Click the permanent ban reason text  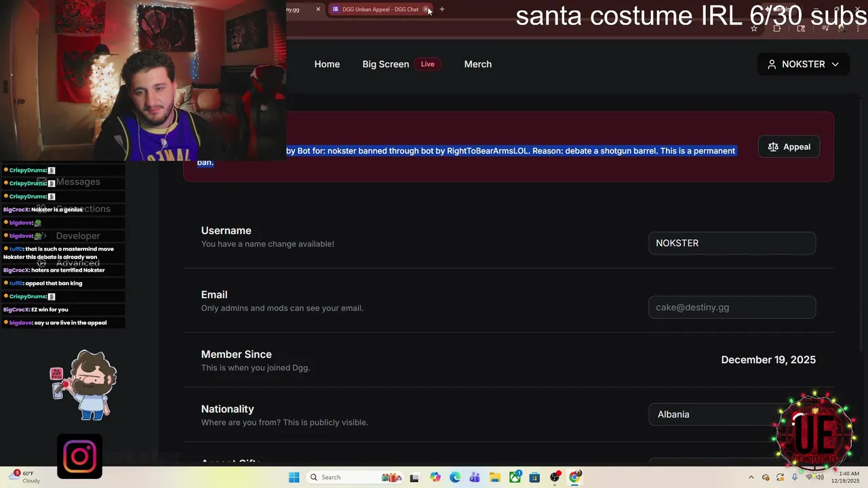(511, 151)
